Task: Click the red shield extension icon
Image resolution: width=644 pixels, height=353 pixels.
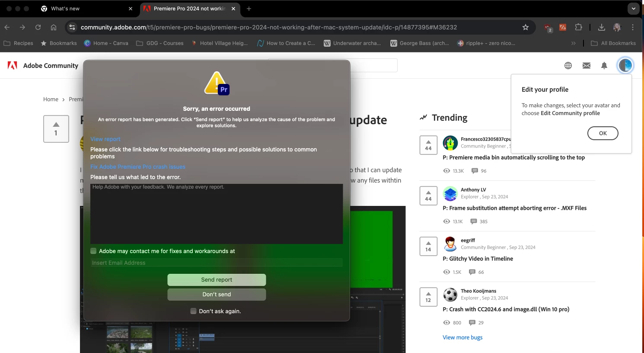Action: (x=548, y=28)
